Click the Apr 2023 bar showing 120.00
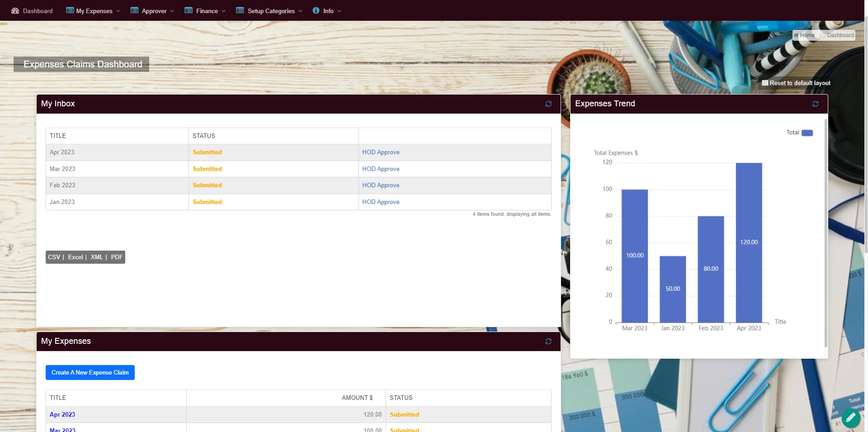This screenshot has width=868, height=432. [x=749, y=242]
